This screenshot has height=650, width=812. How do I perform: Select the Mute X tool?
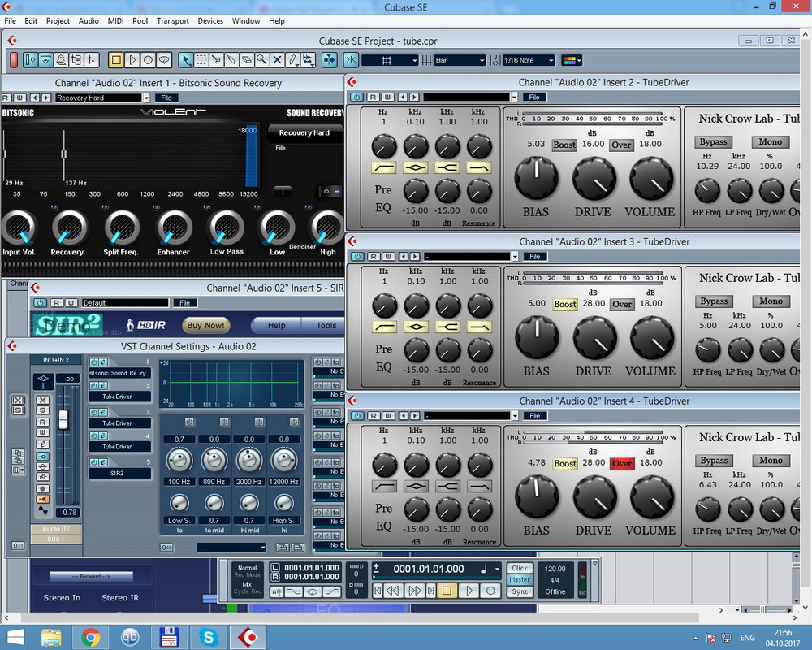pyautogui.click(x=277, y=60)
